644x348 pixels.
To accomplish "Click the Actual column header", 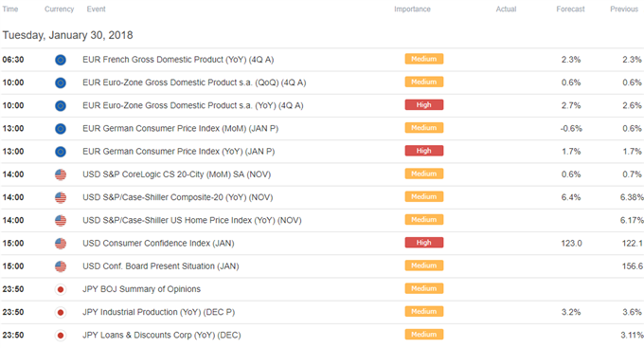I will point(506,9).
